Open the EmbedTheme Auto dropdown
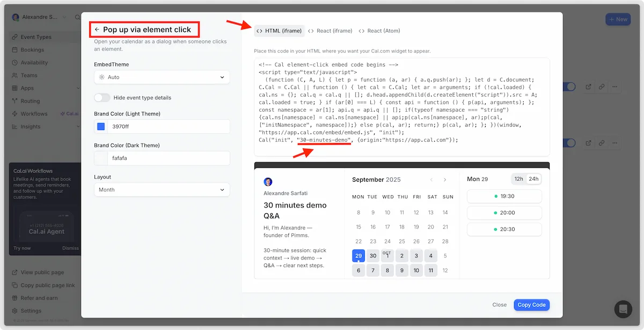This screenshot has width=644, height=330. [162, 77]
